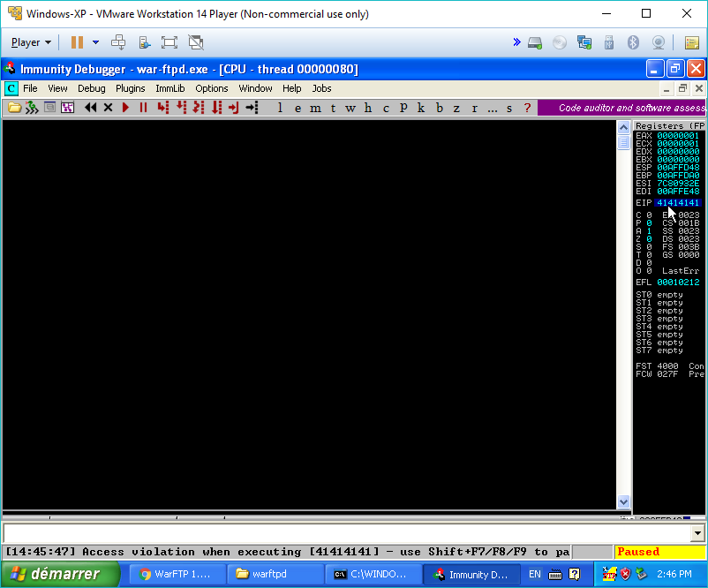Click the Open file folder icon
This screenshot has height=588, width=708.
pyautogui.click(x=13, y=108)
